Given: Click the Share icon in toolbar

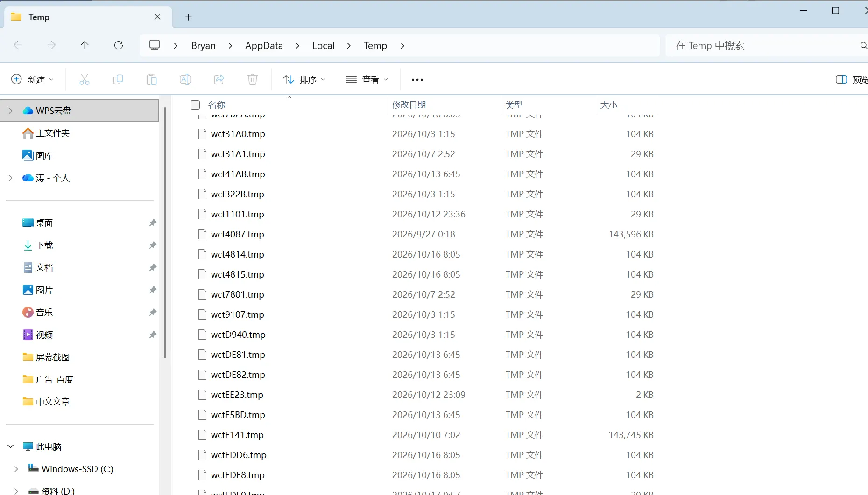Looking at the screenshot, I should tap(219, 79).
